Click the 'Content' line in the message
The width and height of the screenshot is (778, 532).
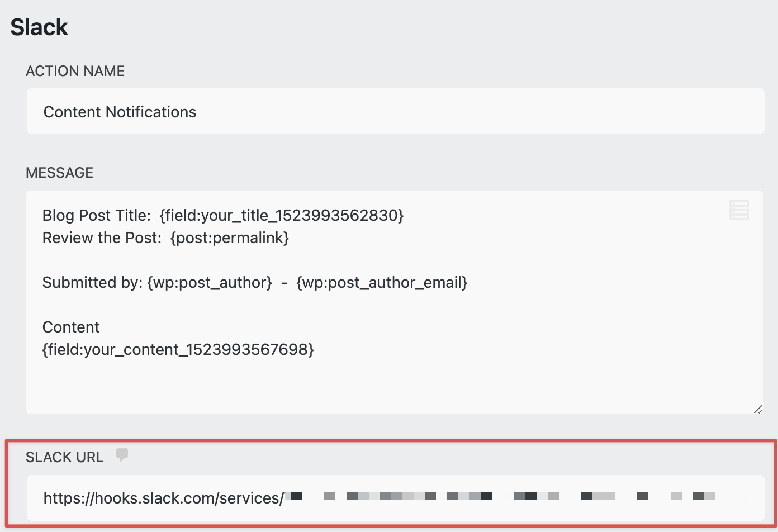pos(71,327)
